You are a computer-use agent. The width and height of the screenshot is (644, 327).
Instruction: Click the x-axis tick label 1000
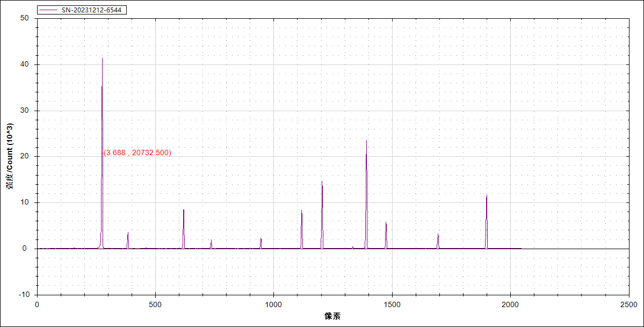(x=273, y=305)
